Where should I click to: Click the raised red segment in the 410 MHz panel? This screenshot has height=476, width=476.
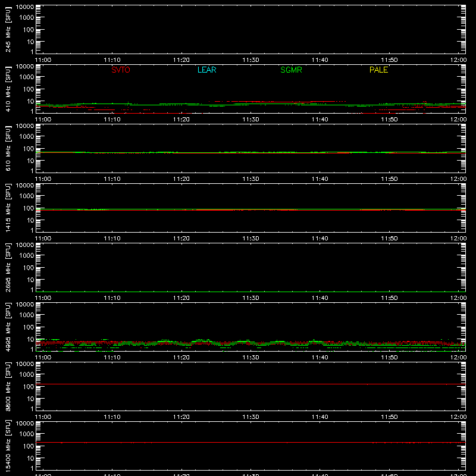pos(276,102)
